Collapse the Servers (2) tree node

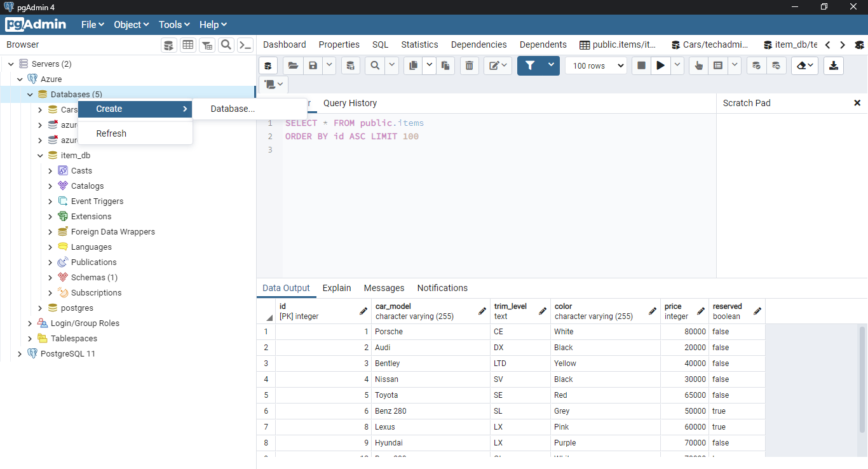[10, 64]
